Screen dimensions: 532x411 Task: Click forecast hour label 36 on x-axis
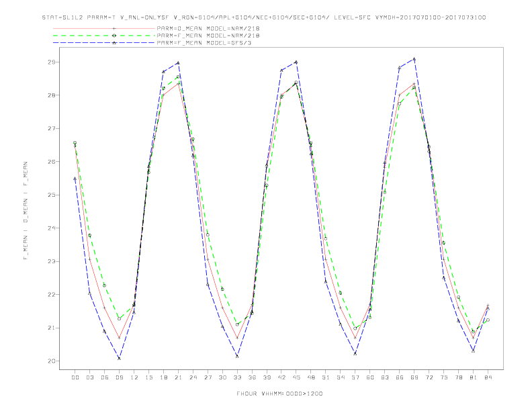[252, 377]
